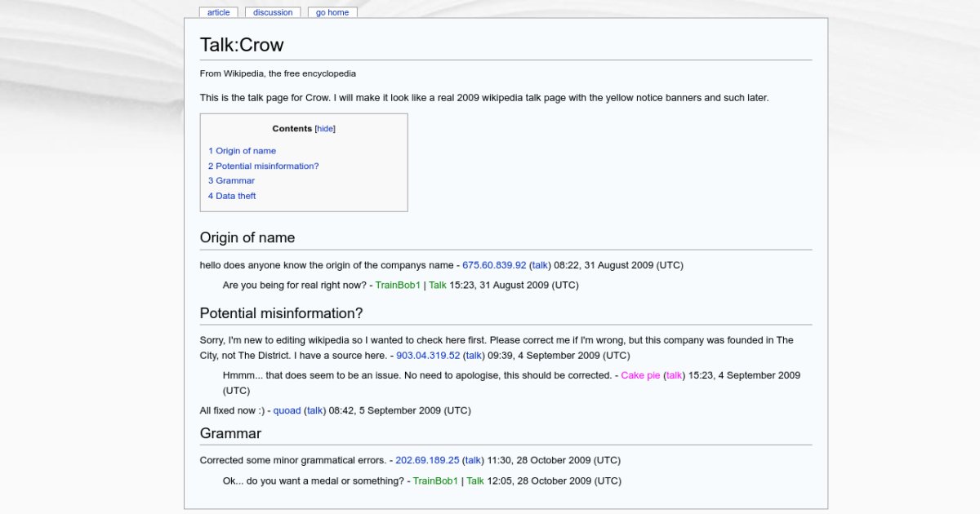The width and height of the screenshot is (980, 514).
Task: Click the talk link beside 675.60.839.92
Action: pos(539,264)
